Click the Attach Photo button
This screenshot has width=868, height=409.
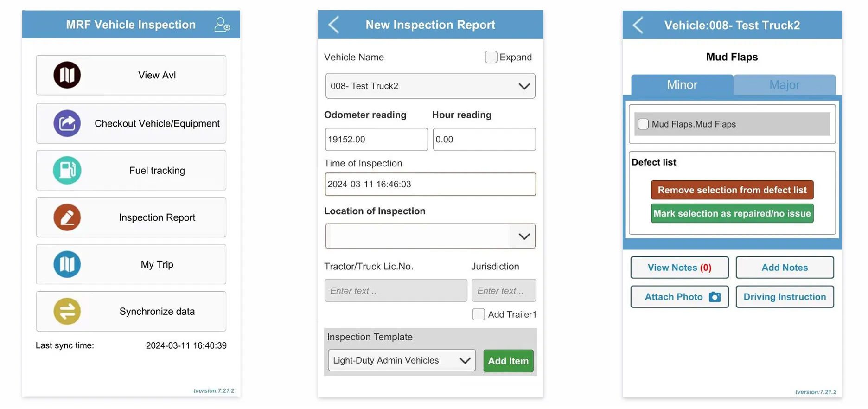click(679, 297)
